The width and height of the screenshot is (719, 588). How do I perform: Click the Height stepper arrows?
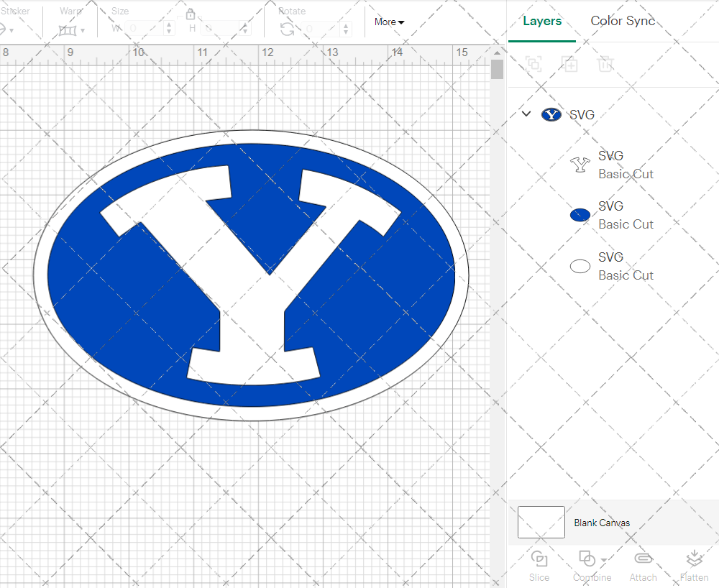245,29
